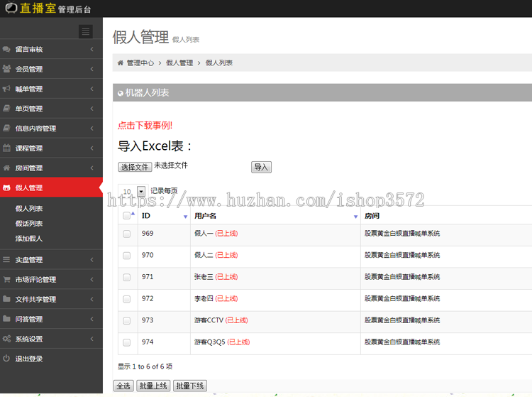Click the 房间 column header
Viewport: 532px width, 397px height.
coord(372,216)
